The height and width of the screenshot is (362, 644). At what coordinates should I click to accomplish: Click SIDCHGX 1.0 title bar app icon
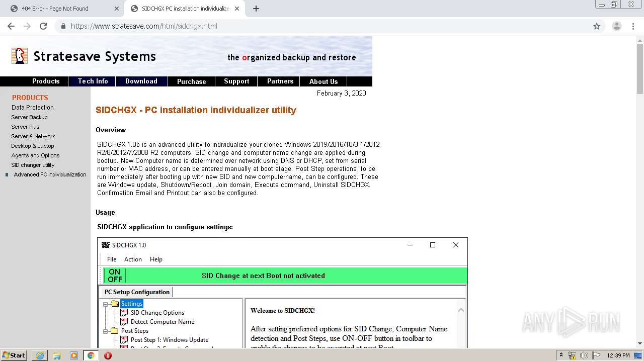105,245
